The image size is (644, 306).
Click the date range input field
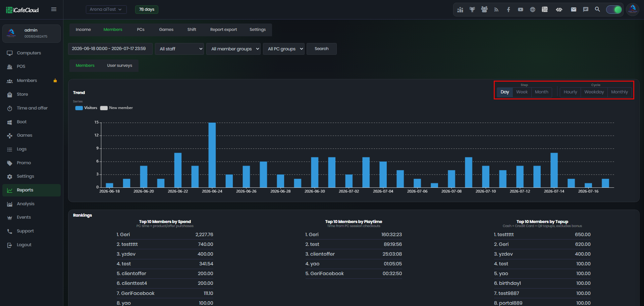point(110,49)
